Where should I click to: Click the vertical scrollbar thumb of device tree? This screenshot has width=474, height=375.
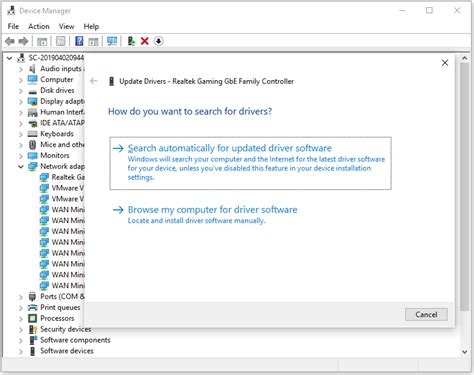[464, 187]
